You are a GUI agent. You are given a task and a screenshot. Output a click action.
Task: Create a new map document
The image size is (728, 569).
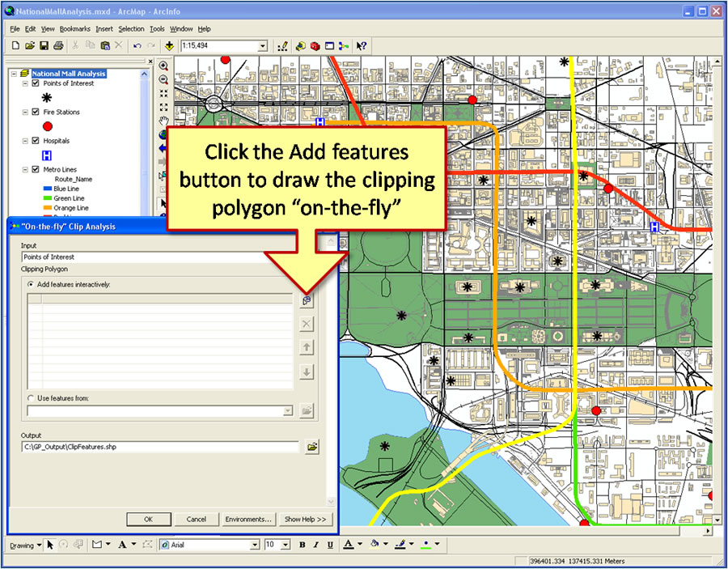[15, 45]
